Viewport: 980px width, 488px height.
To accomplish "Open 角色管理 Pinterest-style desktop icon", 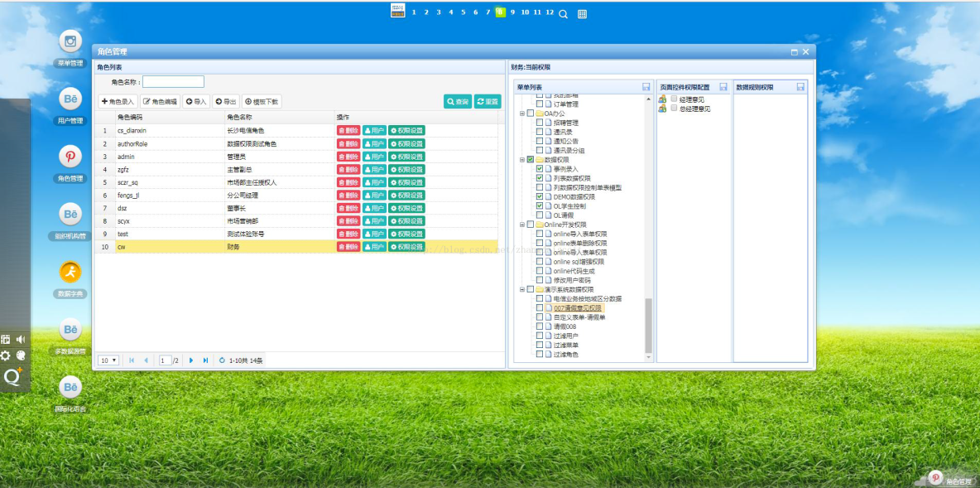I will point(70,157).
